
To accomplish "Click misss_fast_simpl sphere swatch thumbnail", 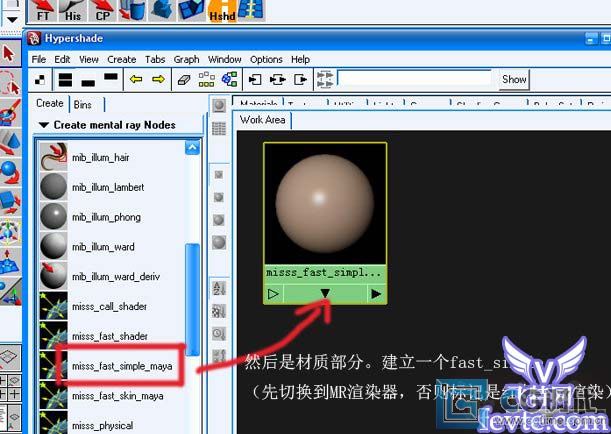I will [x=325, y=204].
